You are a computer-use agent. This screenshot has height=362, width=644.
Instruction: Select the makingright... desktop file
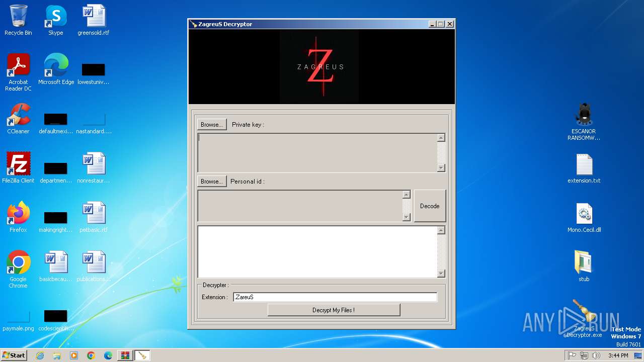[x=56, y=221]
